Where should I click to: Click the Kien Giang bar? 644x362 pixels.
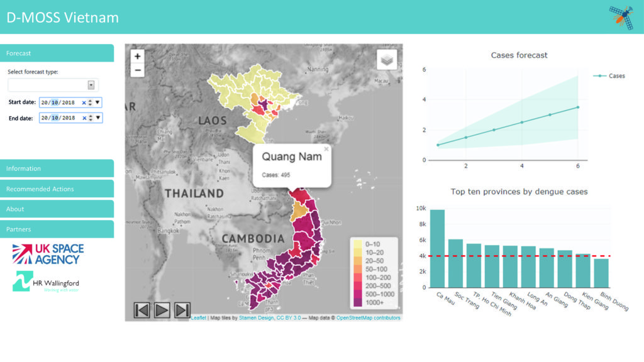point(583,270)
